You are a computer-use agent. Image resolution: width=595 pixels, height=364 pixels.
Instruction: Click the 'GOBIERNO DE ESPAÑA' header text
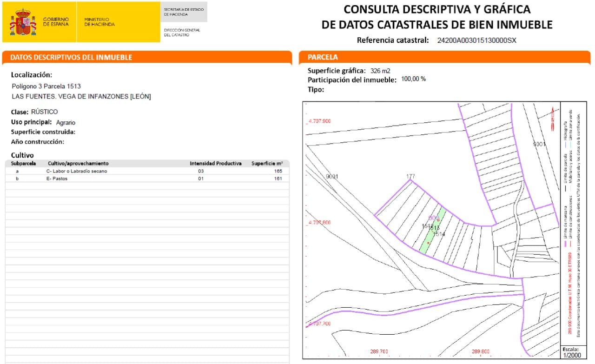56,22
